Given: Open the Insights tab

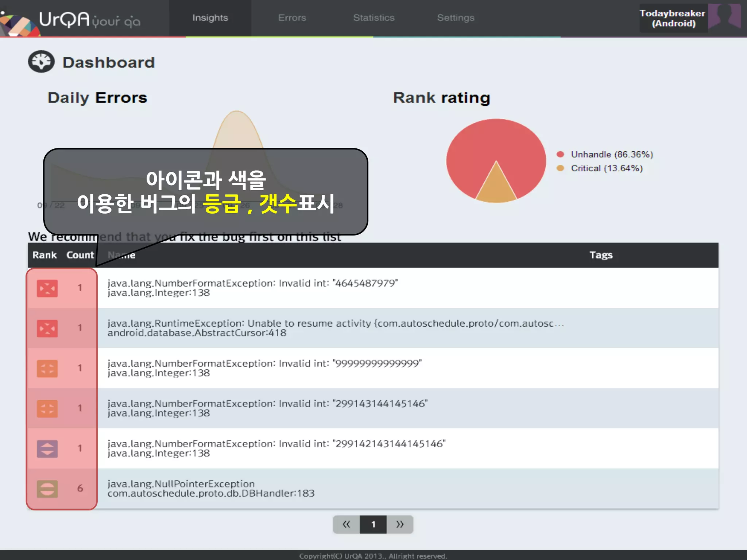Looking at the screenshot, I should [x=210, y=17].
